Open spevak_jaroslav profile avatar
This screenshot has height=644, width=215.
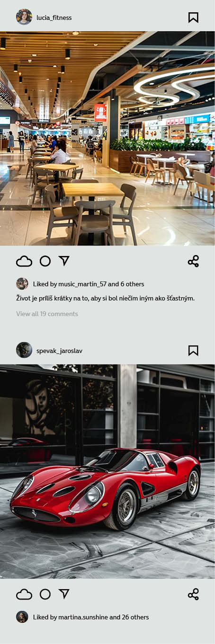tap(24, 350)
